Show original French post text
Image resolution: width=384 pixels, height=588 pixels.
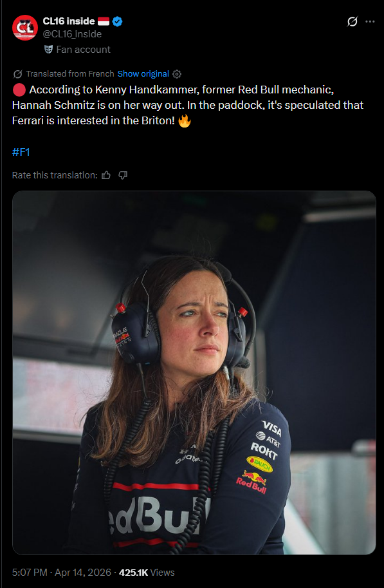tap(143, 74)
